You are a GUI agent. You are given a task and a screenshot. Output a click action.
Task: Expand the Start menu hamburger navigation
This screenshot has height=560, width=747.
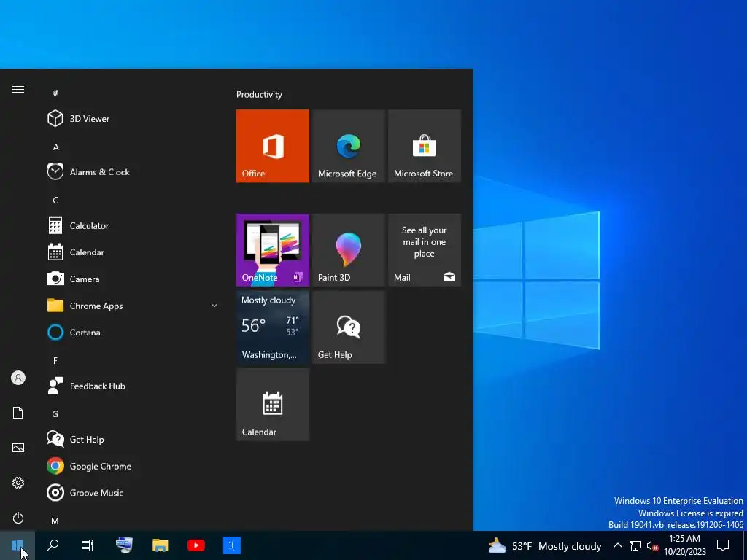(18, 90)
